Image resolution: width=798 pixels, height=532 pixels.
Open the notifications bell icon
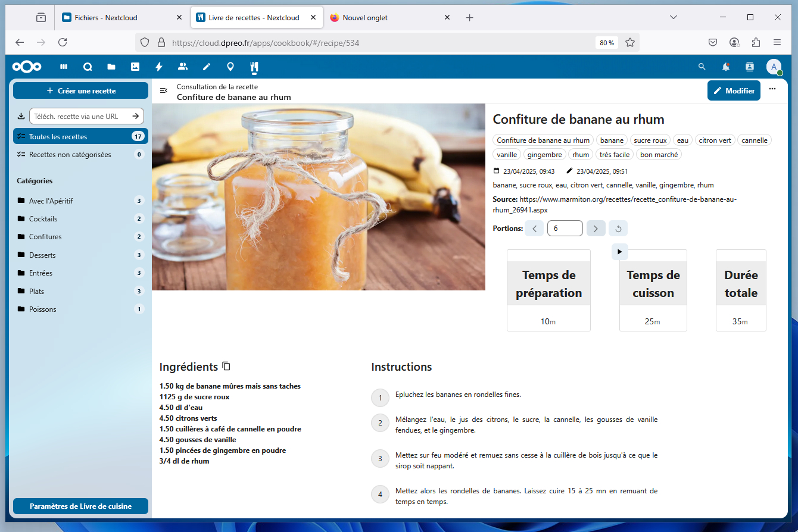(x=726, y=67)
